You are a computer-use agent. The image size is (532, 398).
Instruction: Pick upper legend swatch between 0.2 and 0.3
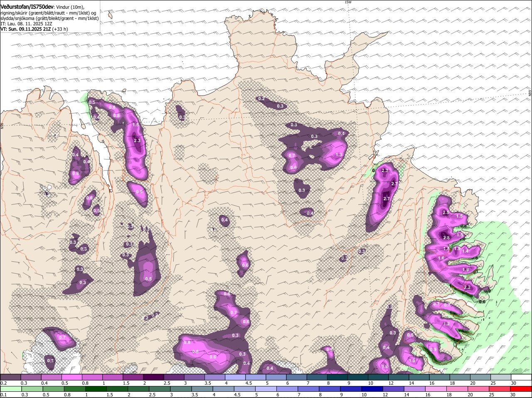tap(10, 377)
